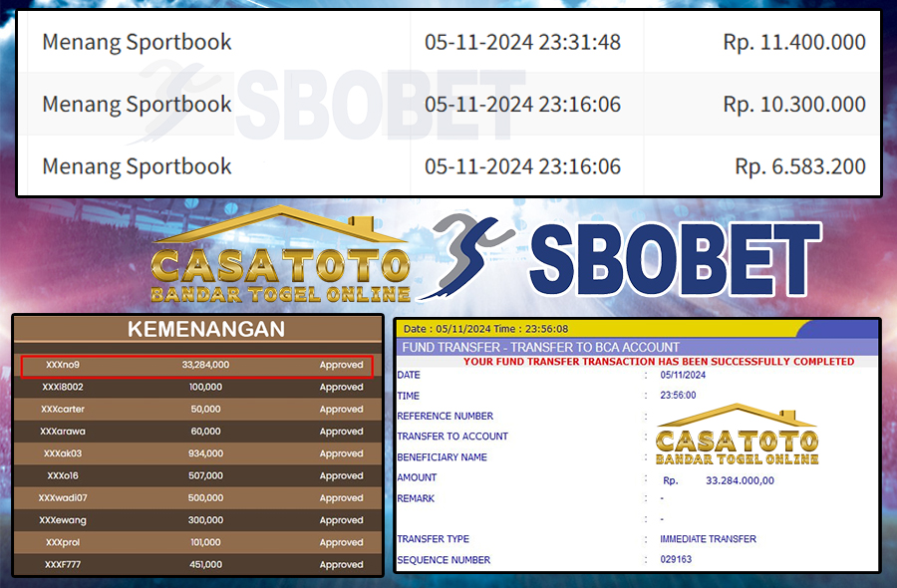This screenshot has width=897, height=588.
Task: Click the SBOBET runner emblem beside the logo
Action: pyautogui.click(x=471, y=256)
